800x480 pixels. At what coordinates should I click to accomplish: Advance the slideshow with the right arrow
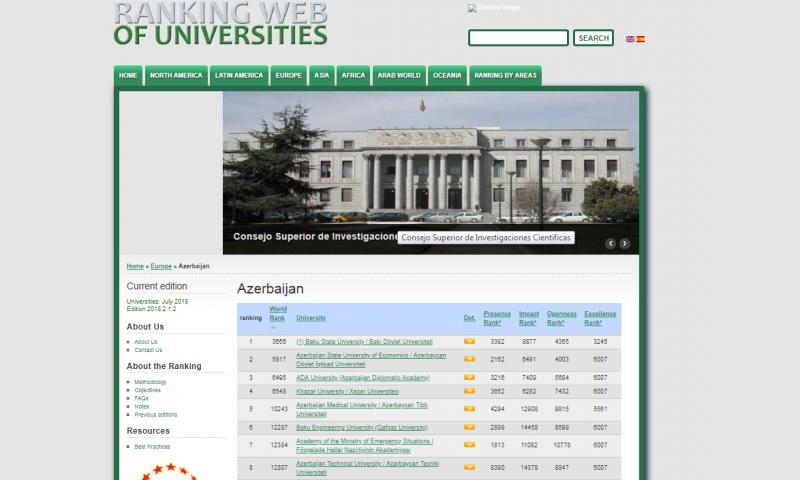coord(624,244)
